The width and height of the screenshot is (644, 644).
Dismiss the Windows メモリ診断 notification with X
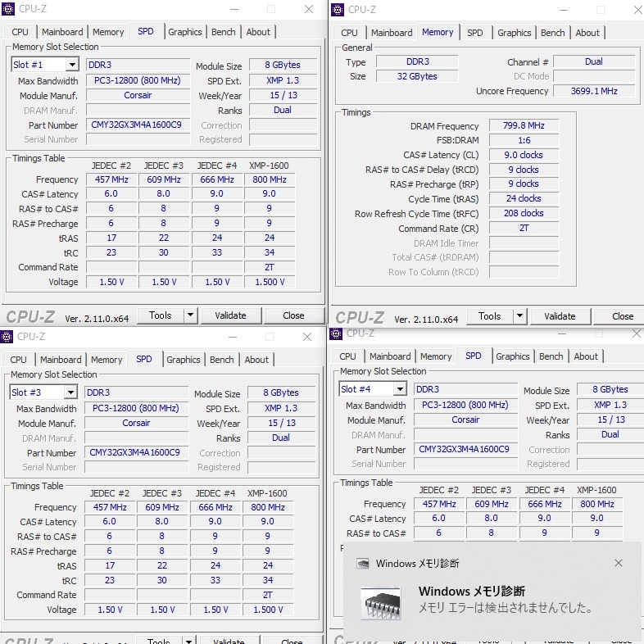coord(619,563)
